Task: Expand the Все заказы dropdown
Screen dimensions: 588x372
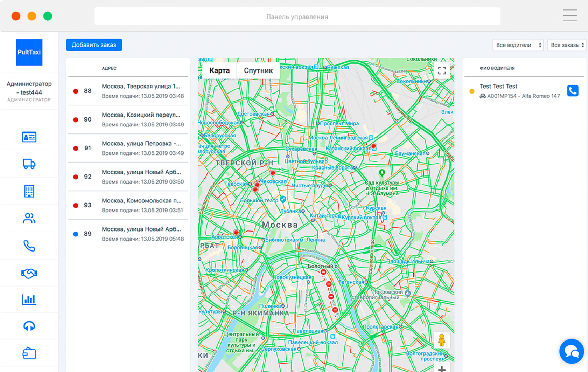Action: point(567,45)
